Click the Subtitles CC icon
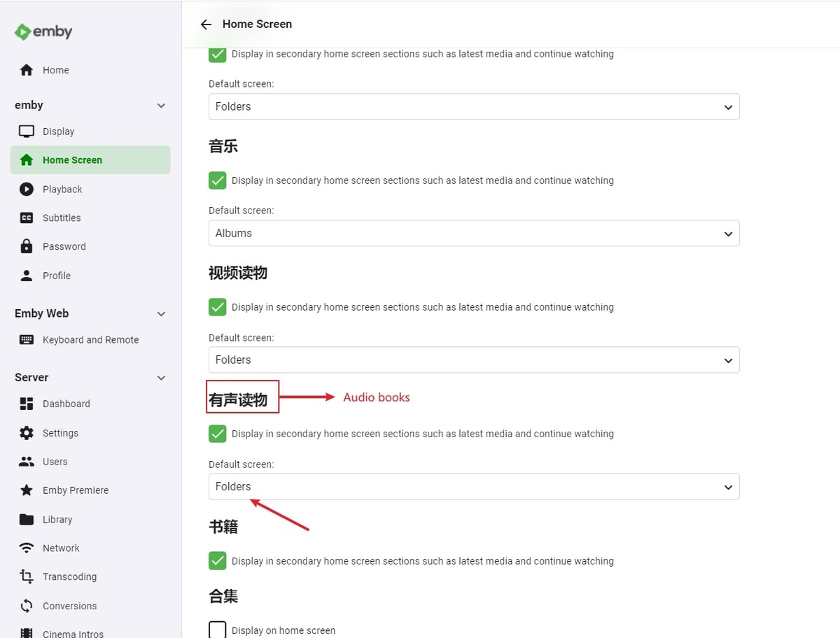840x638 pixels. click(27, 218)
